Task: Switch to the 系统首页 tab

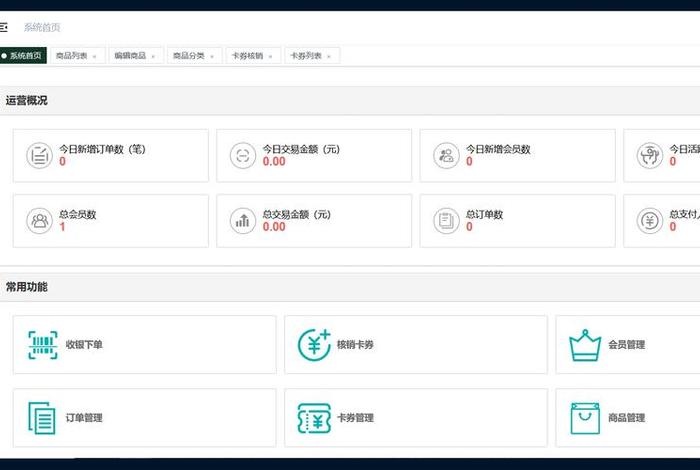Action: tap(23, 56)
